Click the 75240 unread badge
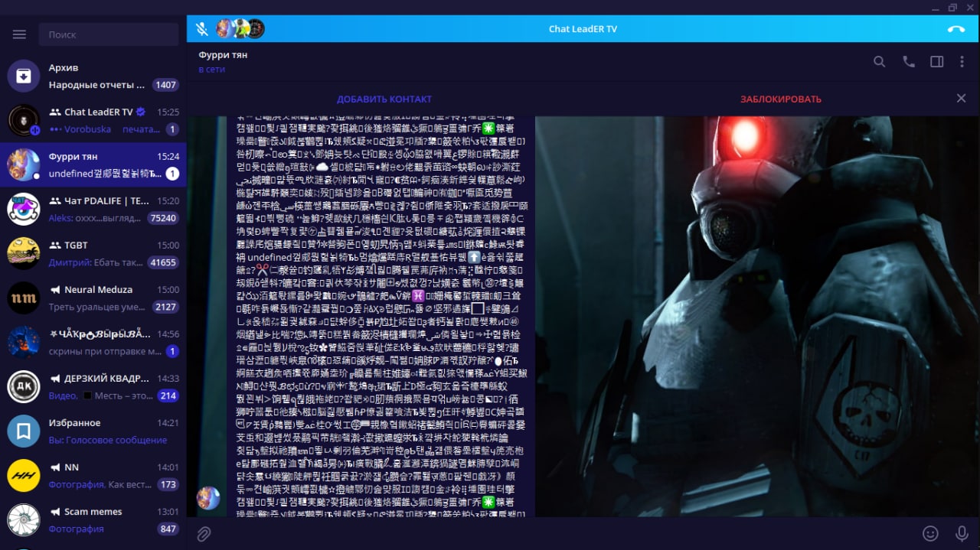This screenshot has width=980, height=550. point(163,218)
